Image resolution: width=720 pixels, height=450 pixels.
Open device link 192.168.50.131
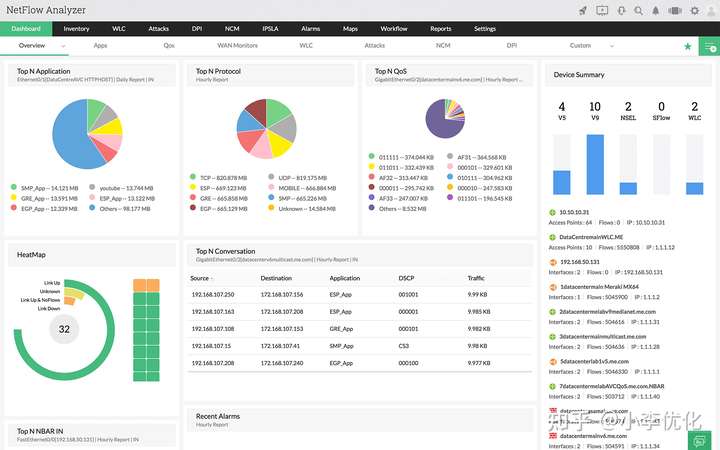tap(579, 262)
